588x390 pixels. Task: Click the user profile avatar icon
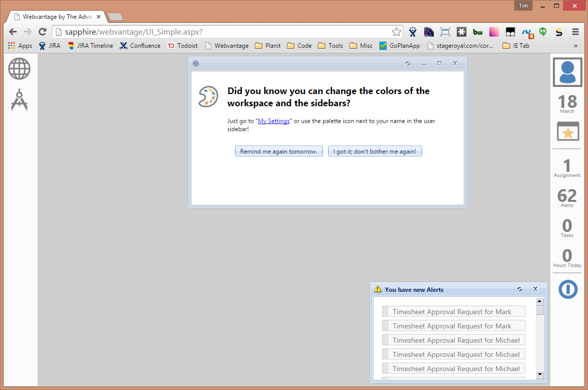coord(567,72)
